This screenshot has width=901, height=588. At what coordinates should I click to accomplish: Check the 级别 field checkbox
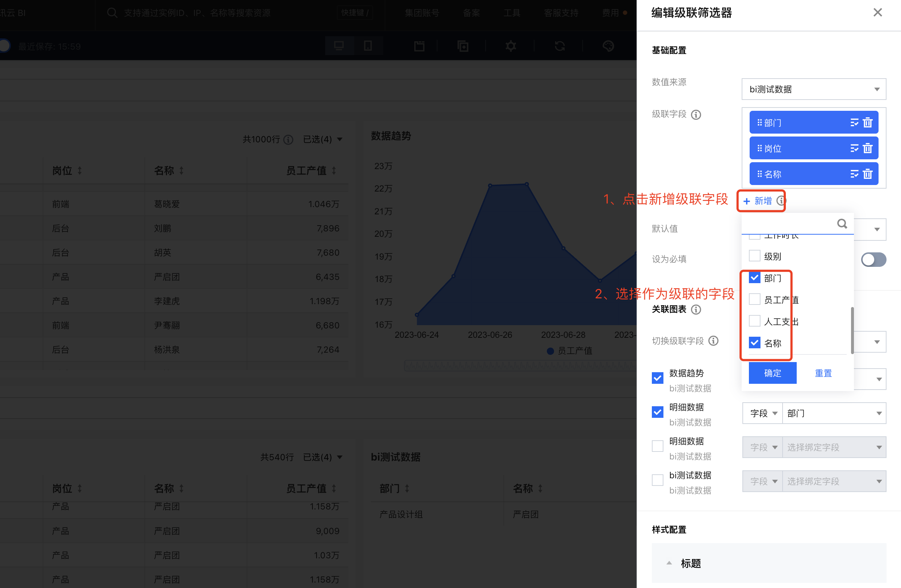[754, 256]
